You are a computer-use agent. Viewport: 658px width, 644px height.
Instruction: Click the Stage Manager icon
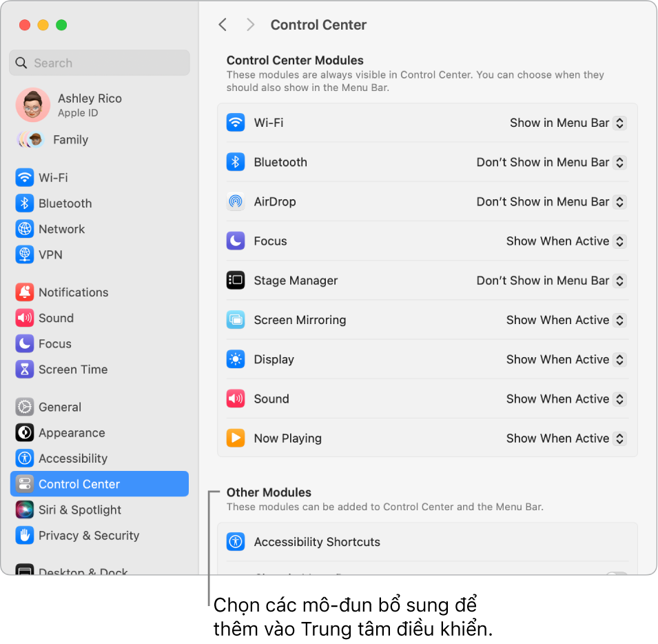(x=236, y=281)
